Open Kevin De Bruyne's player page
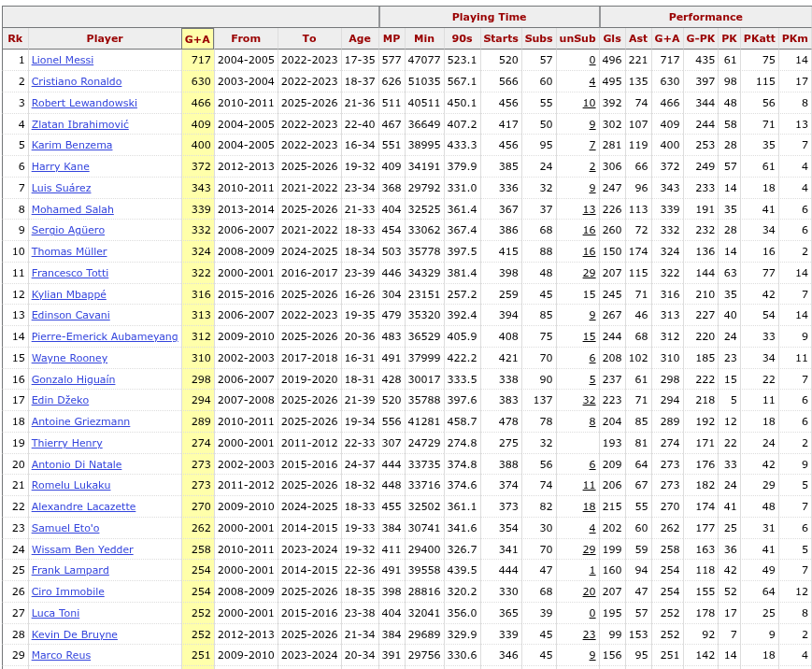 click(x=75, y=634)
